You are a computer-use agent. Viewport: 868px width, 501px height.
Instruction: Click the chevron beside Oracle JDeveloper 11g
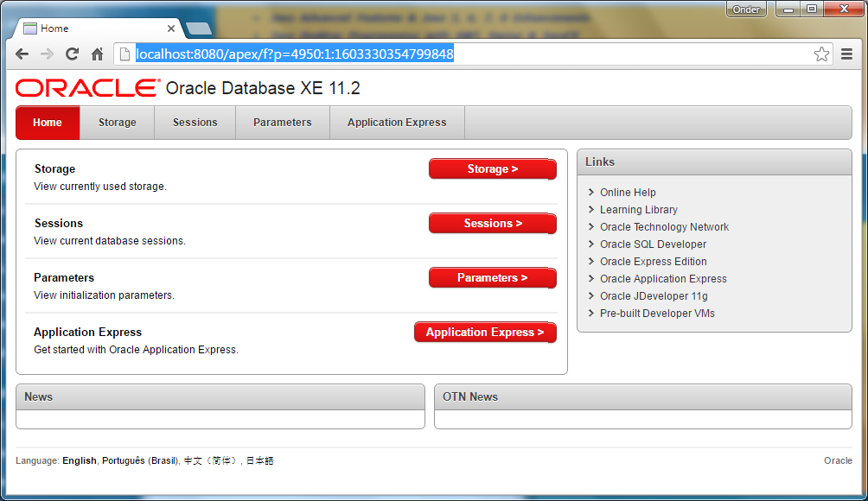click(x=591, y=295)
